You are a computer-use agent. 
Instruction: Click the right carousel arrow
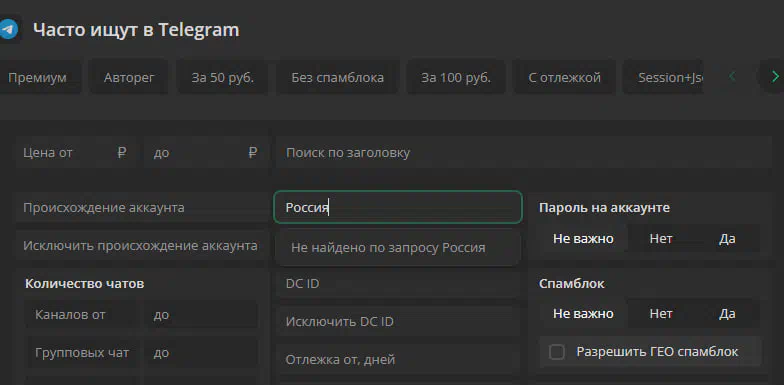click(774, 76)
